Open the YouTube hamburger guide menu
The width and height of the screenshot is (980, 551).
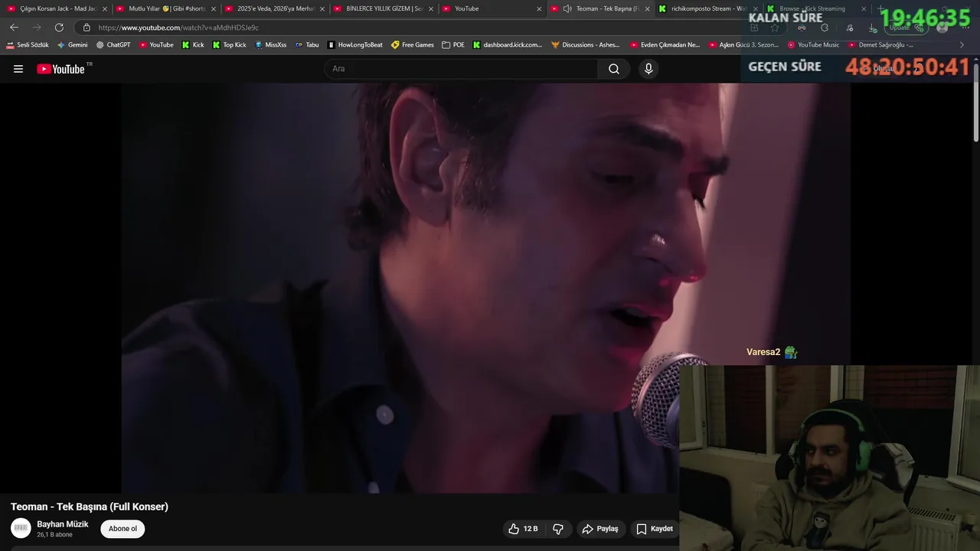click(18, 69)
